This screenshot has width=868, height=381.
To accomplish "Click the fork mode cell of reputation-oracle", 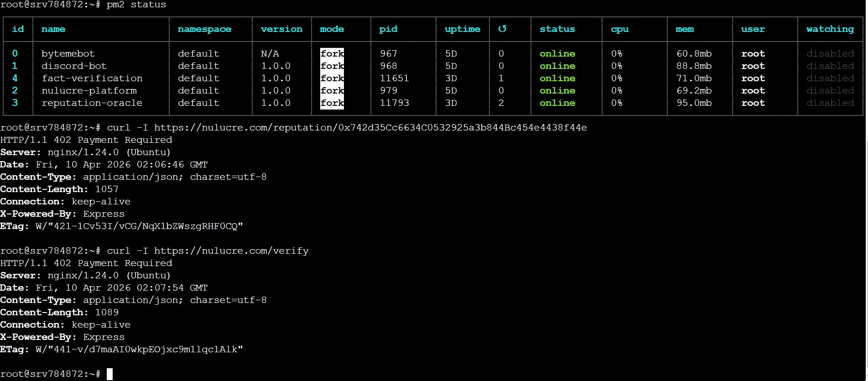I will [332, 103].
